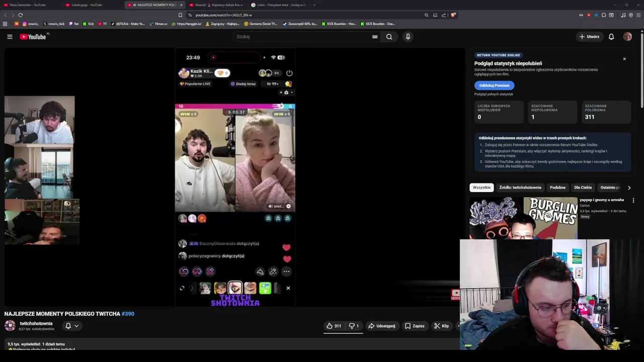Open the yapyap i gnomy u amraha title

602,200
